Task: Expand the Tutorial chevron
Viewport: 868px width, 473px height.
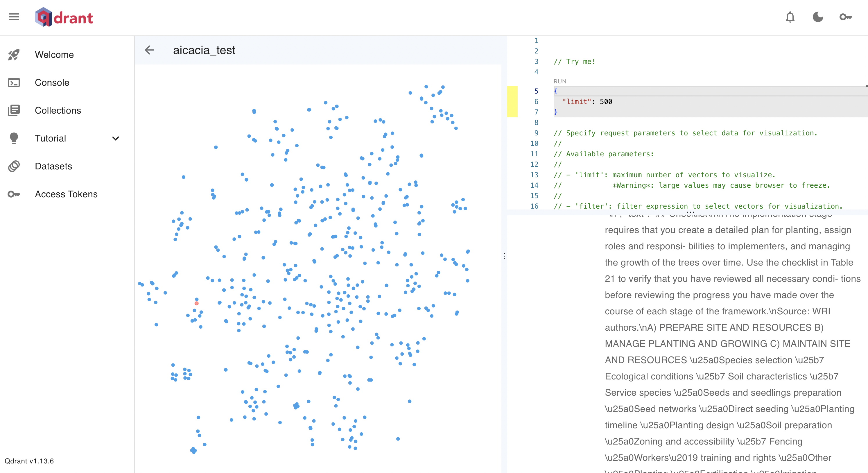Action: (116, 139)
